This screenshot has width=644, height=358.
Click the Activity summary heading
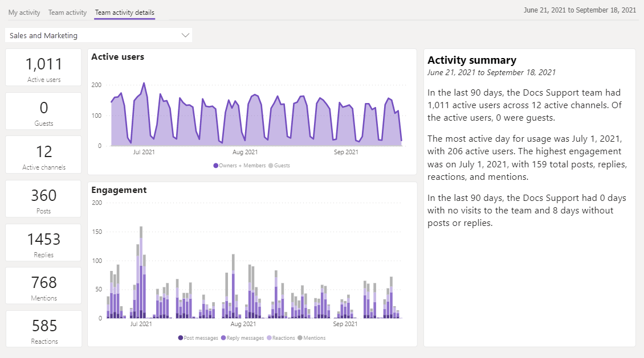click(x=471, y=60)
